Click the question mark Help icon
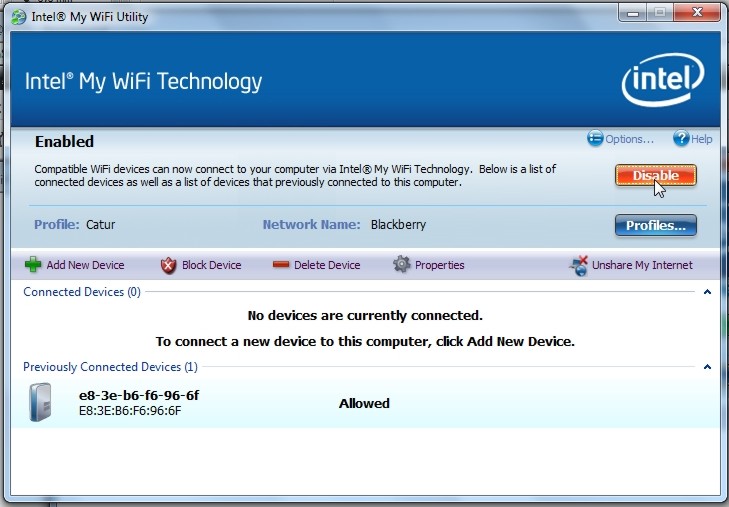This screenshot has width=729, height=507. click(x=681, y=138)
